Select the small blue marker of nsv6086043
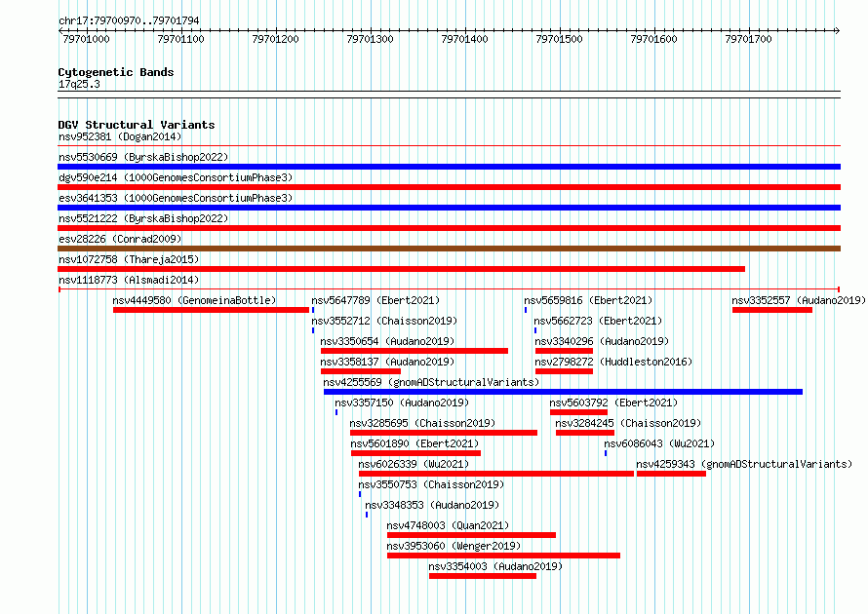Image resolution: width=868 pixels, height=614 pixels. point(606,453)
